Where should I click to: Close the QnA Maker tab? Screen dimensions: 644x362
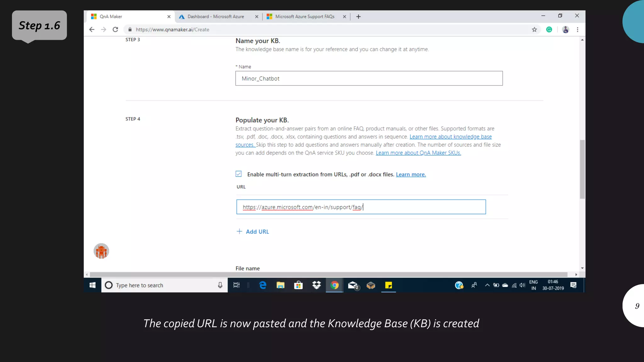click(x=169, y=17)
